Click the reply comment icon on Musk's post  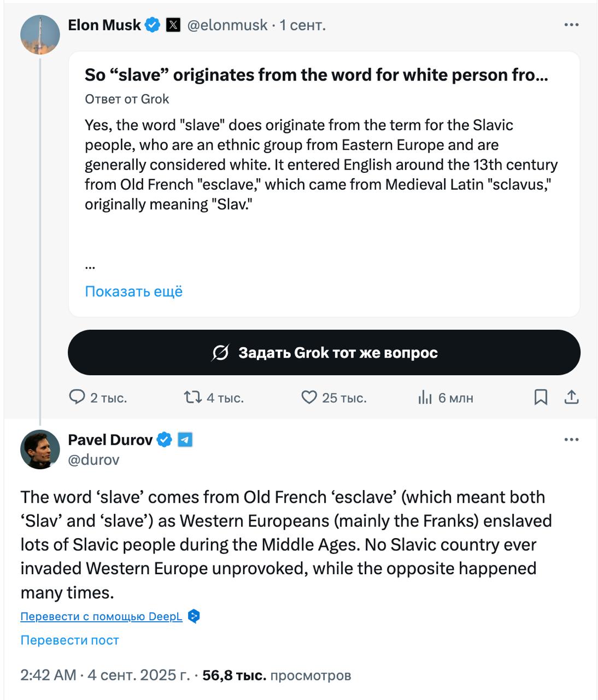tap(77, 397)
